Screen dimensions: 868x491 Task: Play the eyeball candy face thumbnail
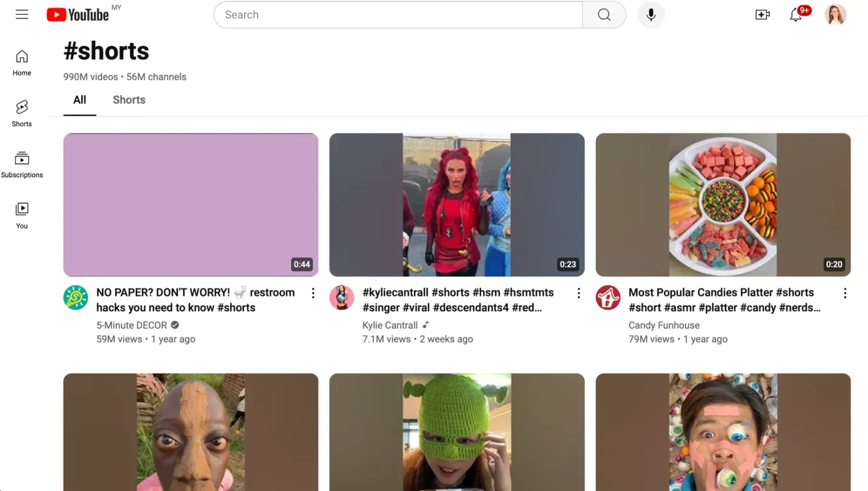[723, 432]
